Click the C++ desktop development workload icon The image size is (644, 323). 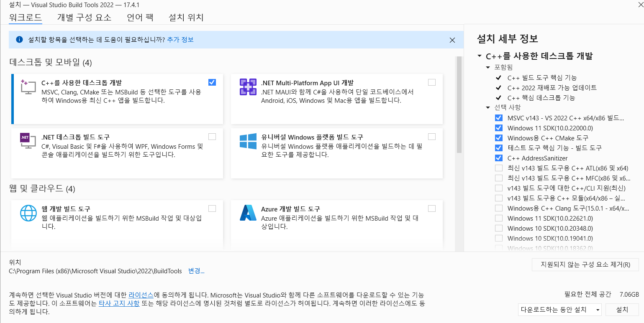pyautogui.click(x=28, y=87)
